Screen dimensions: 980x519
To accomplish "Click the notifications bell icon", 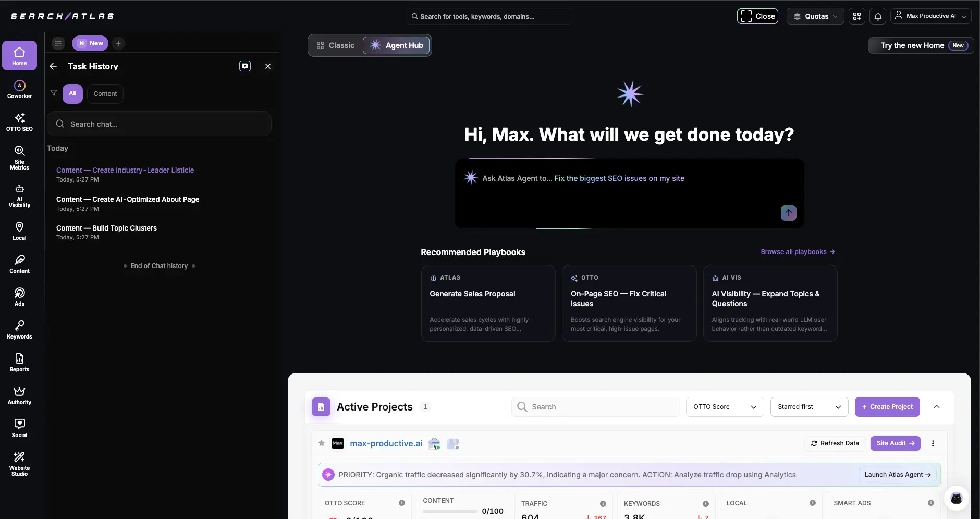I will pyautogui.click(x=878, y=16).
